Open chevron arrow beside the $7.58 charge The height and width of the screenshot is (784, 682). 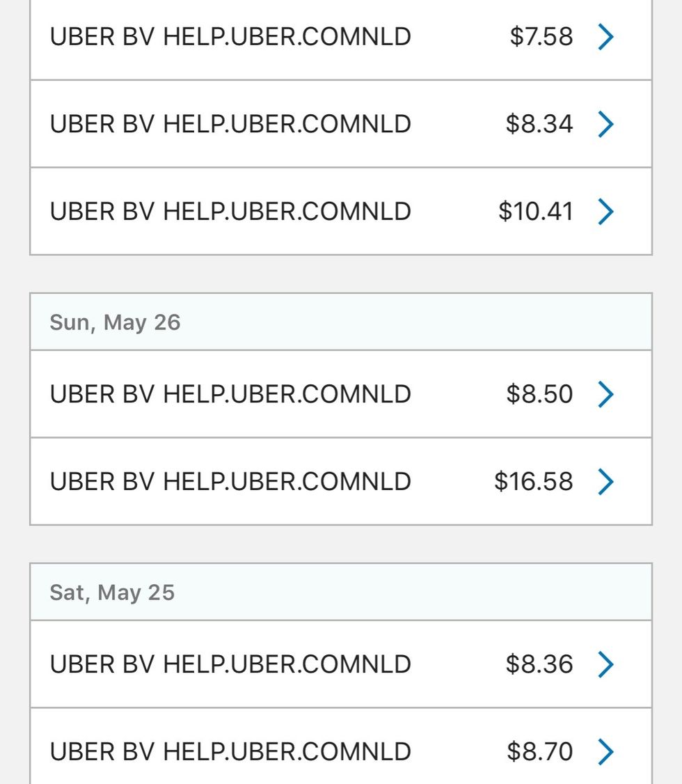[605, 37]
